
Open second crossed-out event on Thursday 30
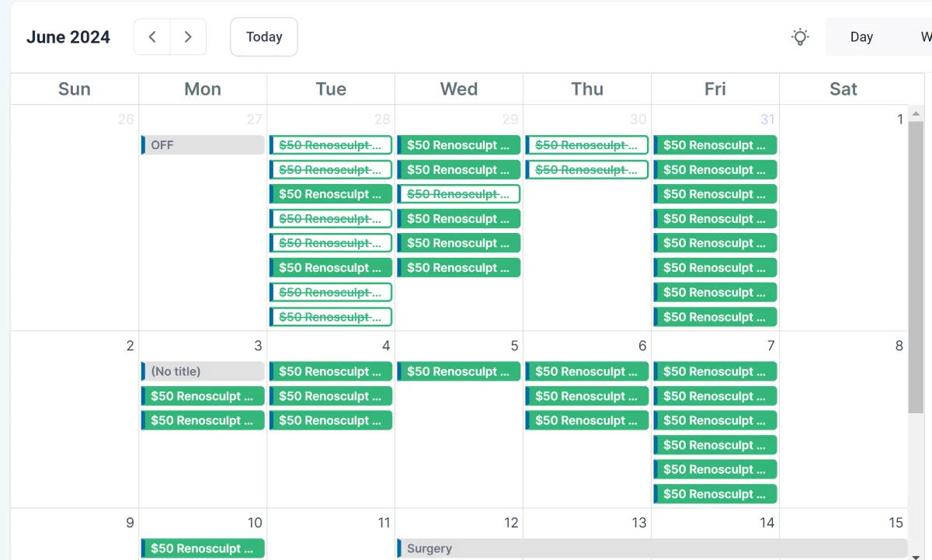pos(587,169)
